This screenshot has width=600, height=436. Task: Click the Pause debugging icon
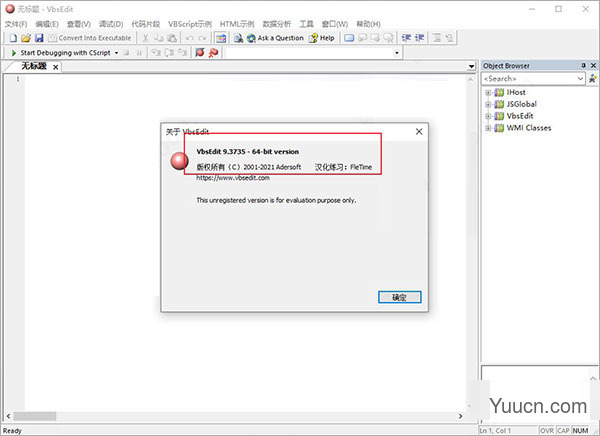pyautogui.click(x=139, y=53)
